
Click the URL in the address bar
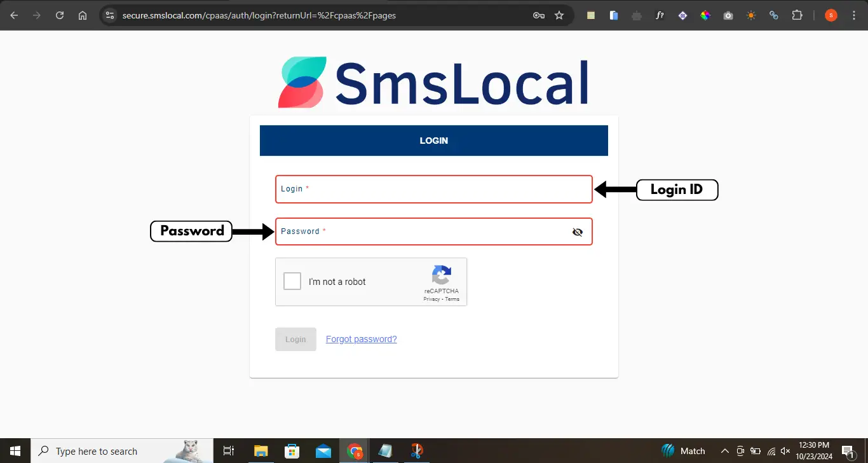coord(259,15)
